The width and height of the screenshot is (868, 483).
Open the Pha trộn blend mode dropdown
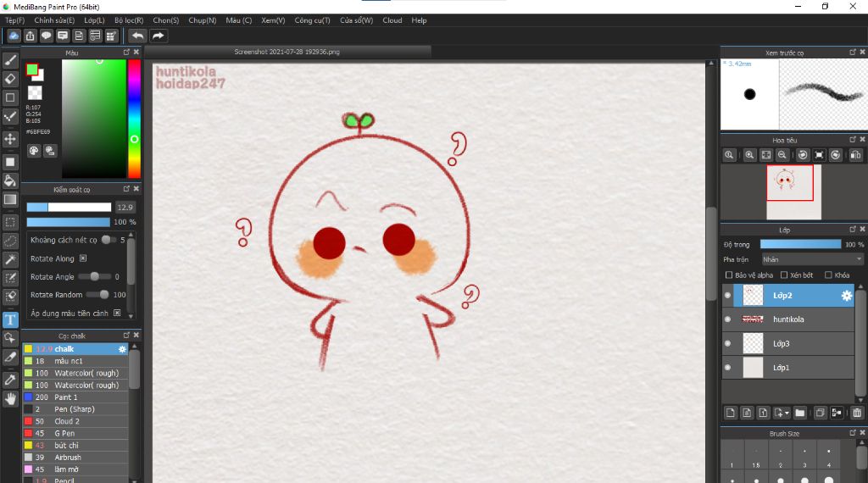click(x=812, y=259)
